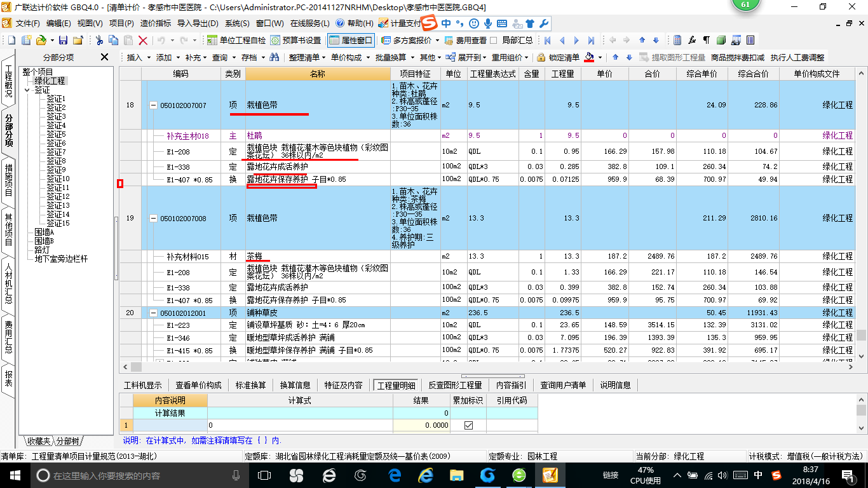Click 茶梅 material name cell
The height and width of the screenshot is (488, 868).
point(318,256)
